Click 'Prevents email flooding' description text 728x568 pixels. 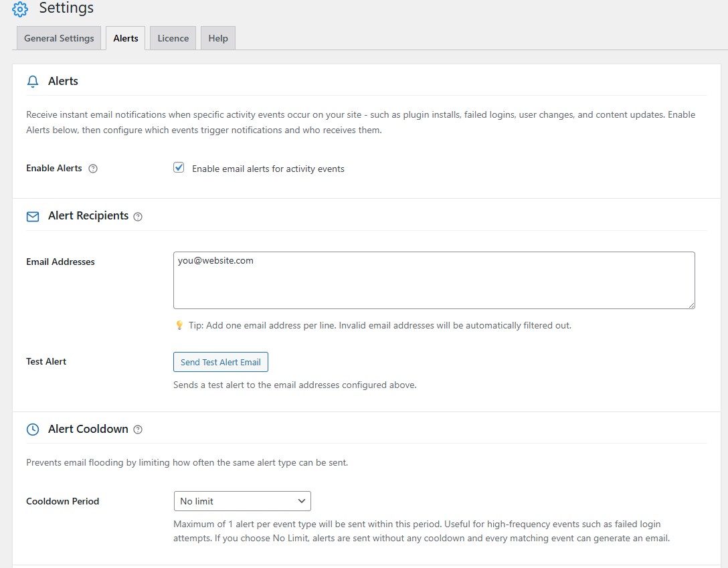coord(187,463)
